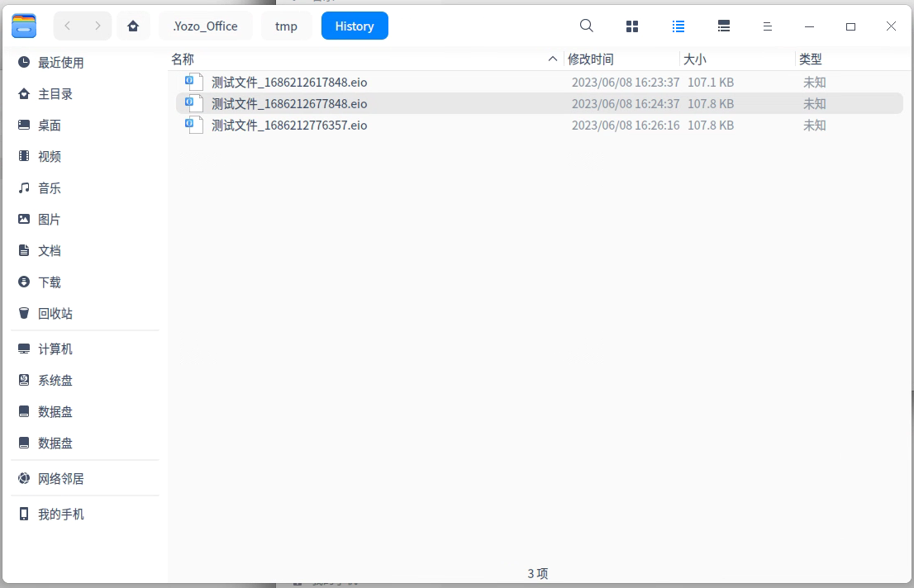
Task: Switch to compact detail view
Action: pos(723,26)
